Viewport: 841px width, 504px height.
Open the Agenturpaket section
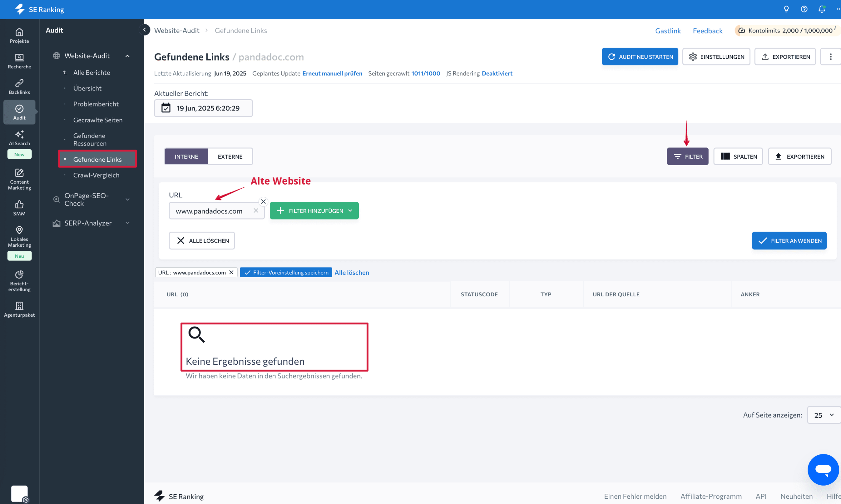tap(19, 310)
